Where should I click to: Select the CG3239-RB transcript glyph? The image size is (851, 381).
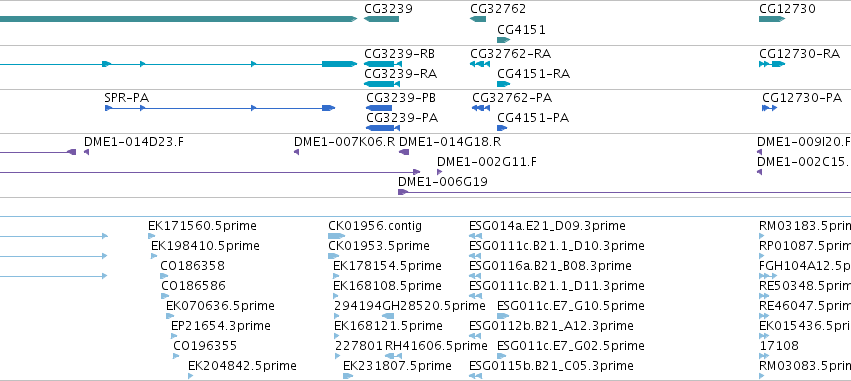pos(382,64)
